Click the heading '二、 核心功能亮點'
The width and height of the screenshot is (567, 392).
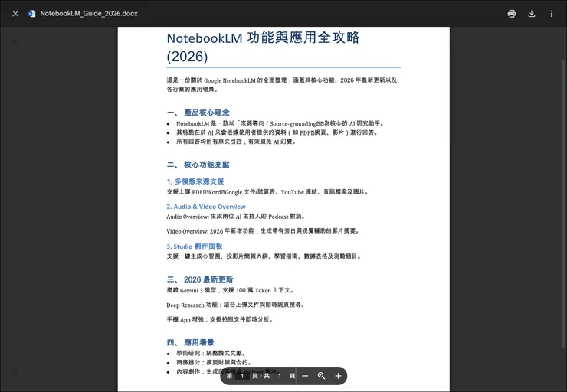[x=198, y=165]
